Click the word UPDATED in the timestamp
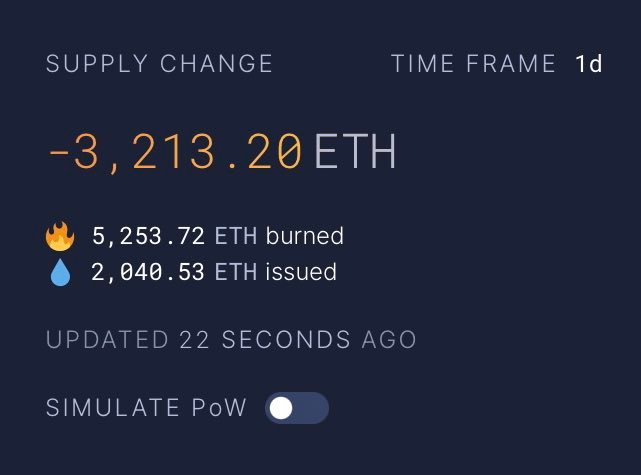The width and height of the screenshot is (641, 475). 107,340
